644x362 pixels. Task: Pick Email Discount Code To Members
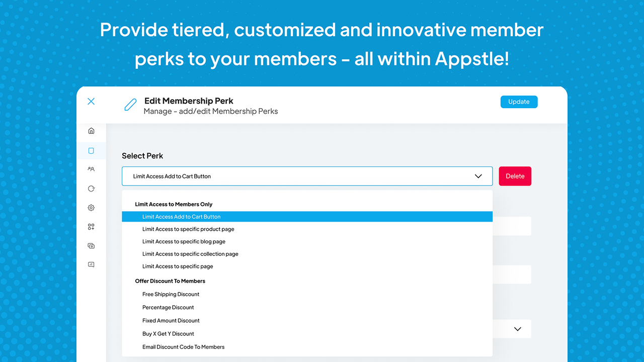click(x=184, y=346)
